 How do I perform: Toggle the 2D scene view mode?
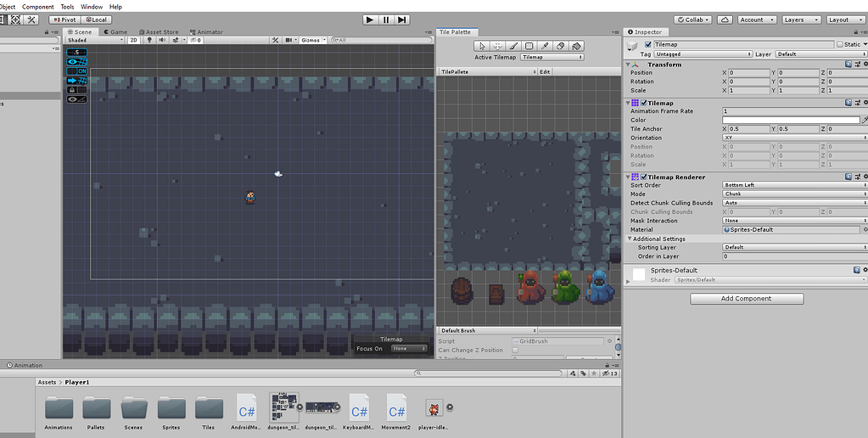(133, 40)
